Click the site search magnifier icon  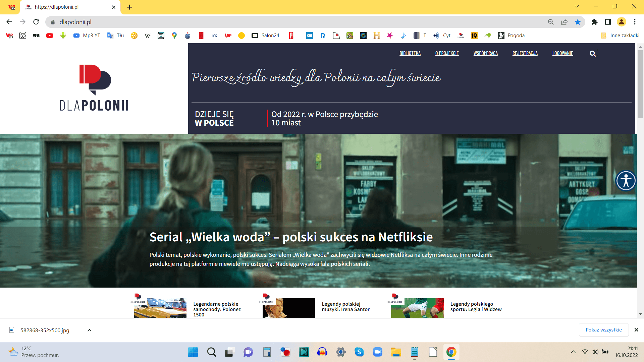593,54
